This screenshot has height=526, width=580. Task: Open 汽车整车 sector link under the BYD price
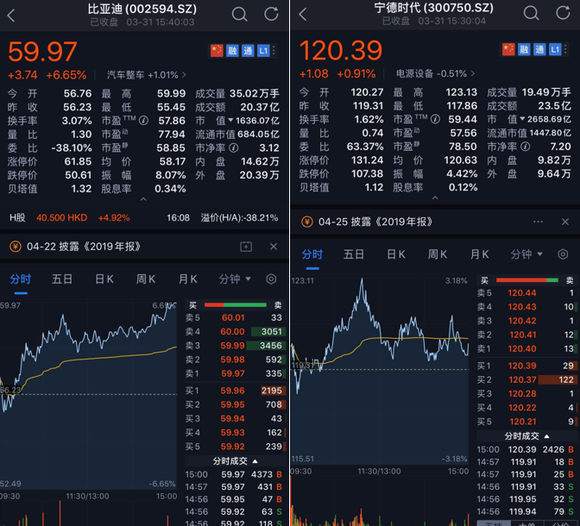146,75
